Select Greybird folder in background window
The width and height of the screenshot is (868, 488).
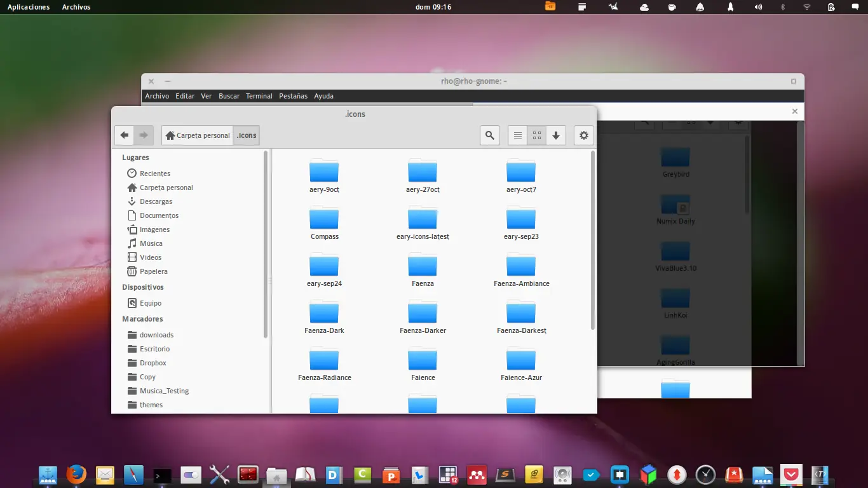[x=675, y=163]
